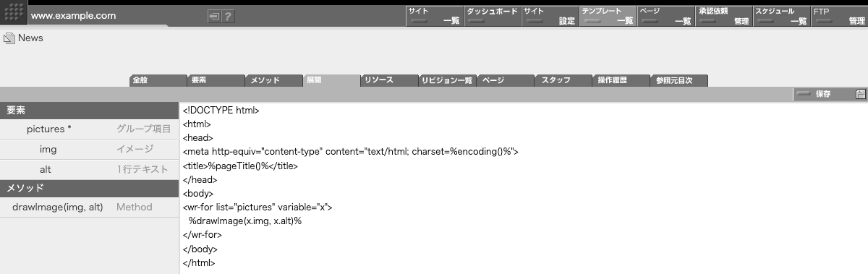Click the 保存 button
The image size is (868, 274).
click(x=823, y=94)
